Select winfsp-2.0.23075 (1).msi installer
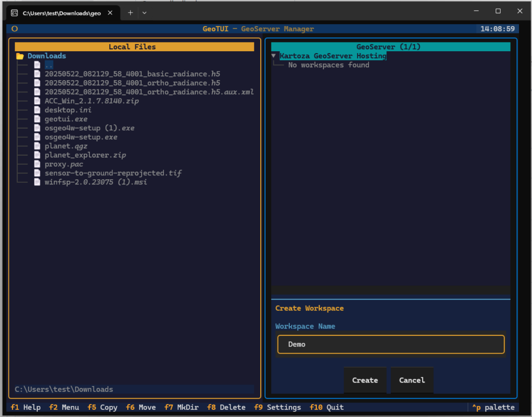 point(96,182)
